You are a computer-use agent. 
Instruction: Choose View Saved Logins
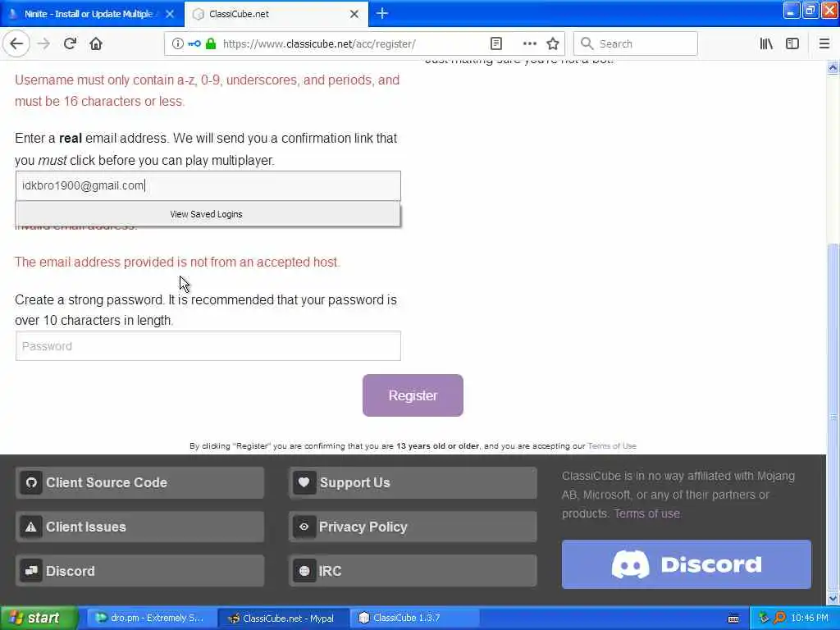(208, 214)
